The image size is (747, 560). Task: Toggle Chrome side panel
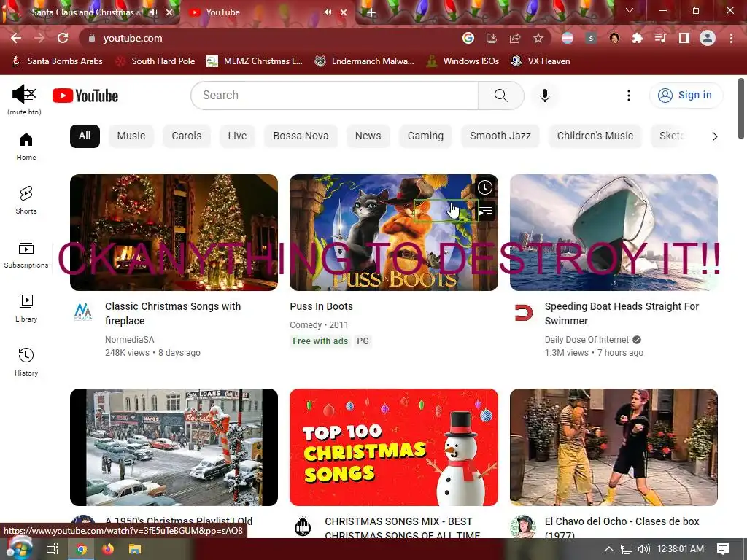tap(684, 38)
